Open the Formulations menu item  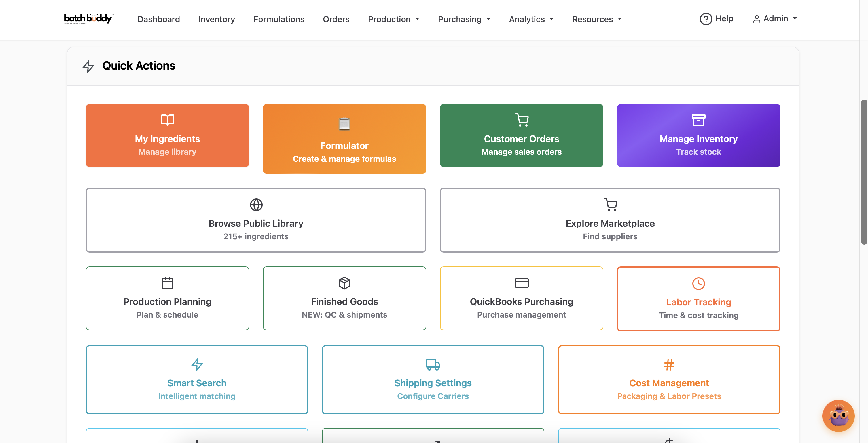point(279,19)
